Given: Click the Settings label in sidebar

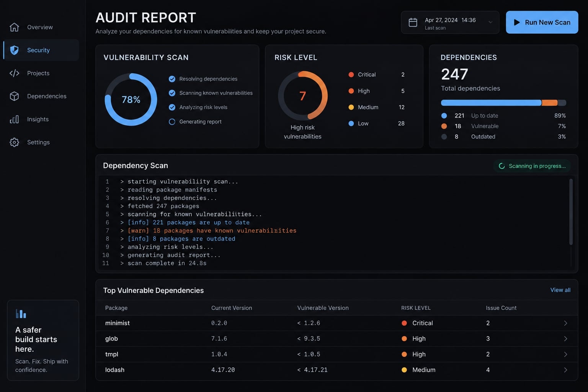Looking at the screenshot, I should click(x=38, y=142).
